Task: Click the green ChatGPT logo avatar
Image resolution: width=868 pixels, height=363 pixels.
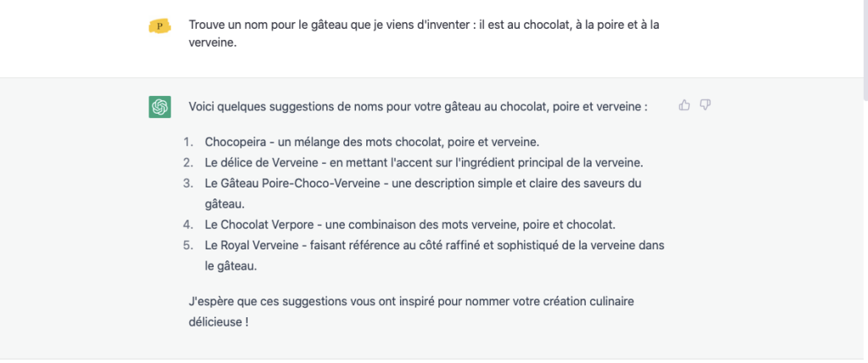Action: (159, 106)
